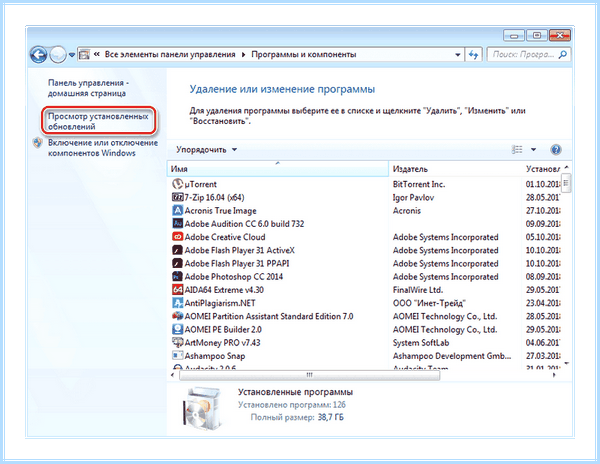Select AOMEI Partition Assistant icon

point(177,316)
